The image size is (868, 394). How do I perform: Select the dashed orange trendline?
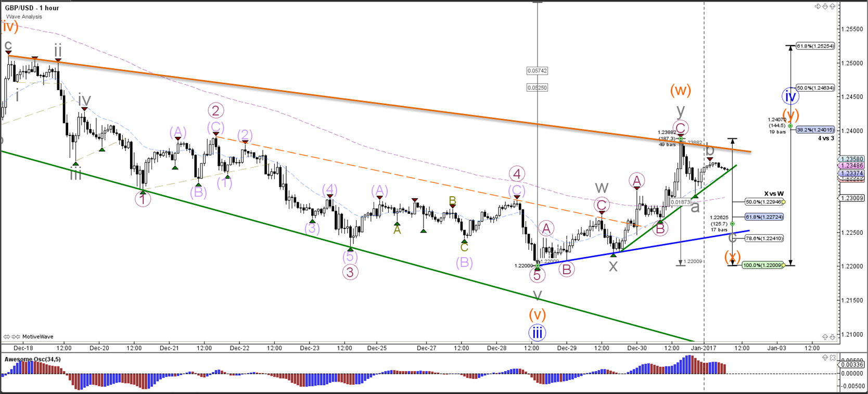coord(430,182)
